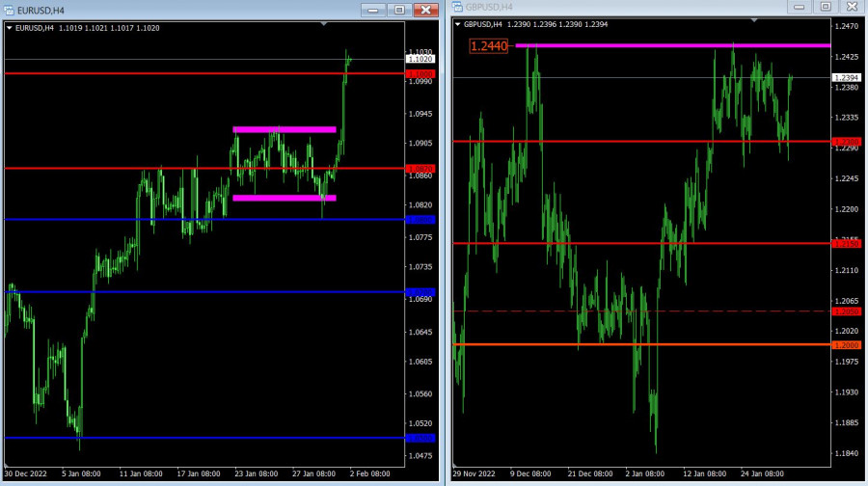868x486 pixels.
Task: Click the 11 Jan 08:00 date label
Action: (x=141, y=473)
